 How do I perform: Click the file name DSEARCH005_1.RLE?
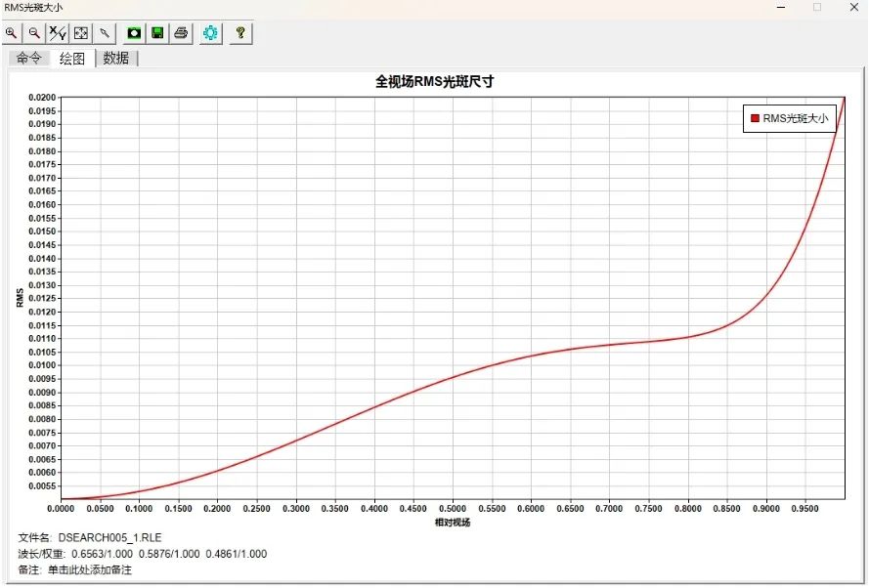click(109, 537)
